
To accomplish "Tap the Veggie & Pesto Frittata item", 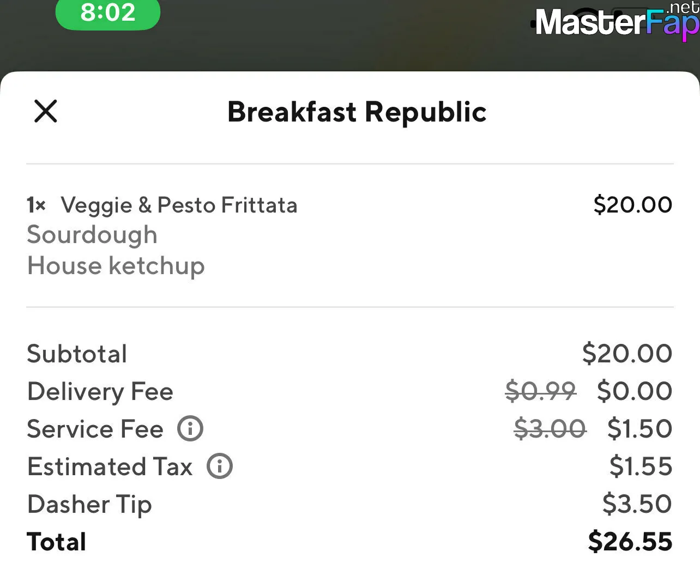I will click(x=179, y=205).
